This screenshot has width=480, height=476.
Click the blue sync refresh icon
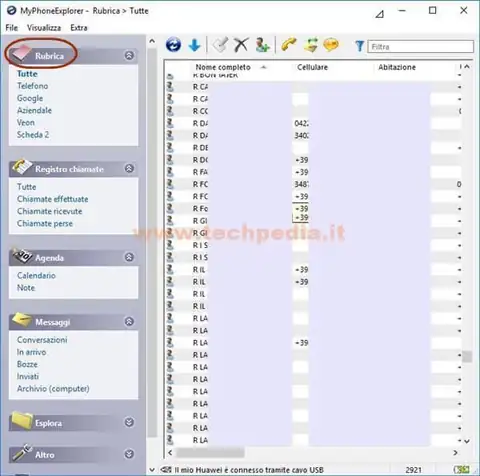173,45
